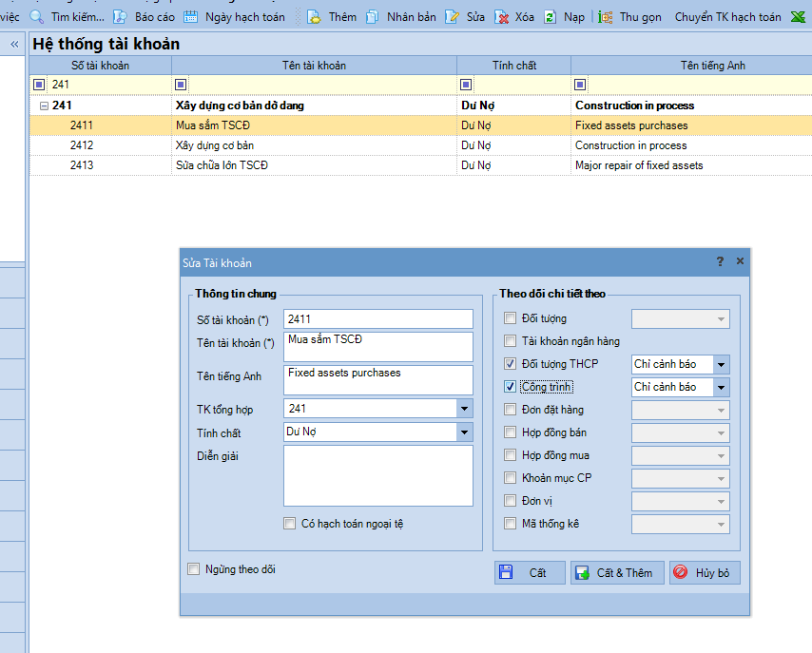Click the Tìm kiếm search icon
The width and height of the screenshot is (812, 653).
37,17
